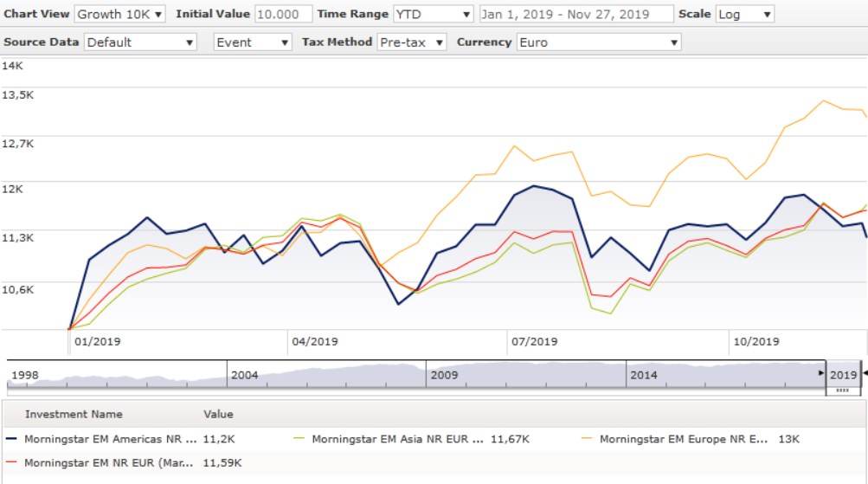Image resolution: width=868 pixels, height=484 pixels.
Task: Click the Investment Name column header
Action: click(x=74, y=414)
